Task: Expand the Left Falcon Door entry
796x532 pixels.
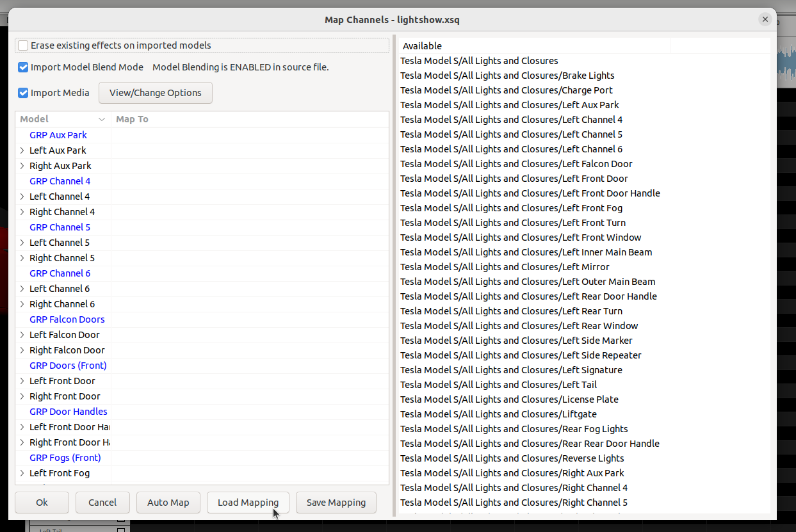Action: tap(22, 335)
